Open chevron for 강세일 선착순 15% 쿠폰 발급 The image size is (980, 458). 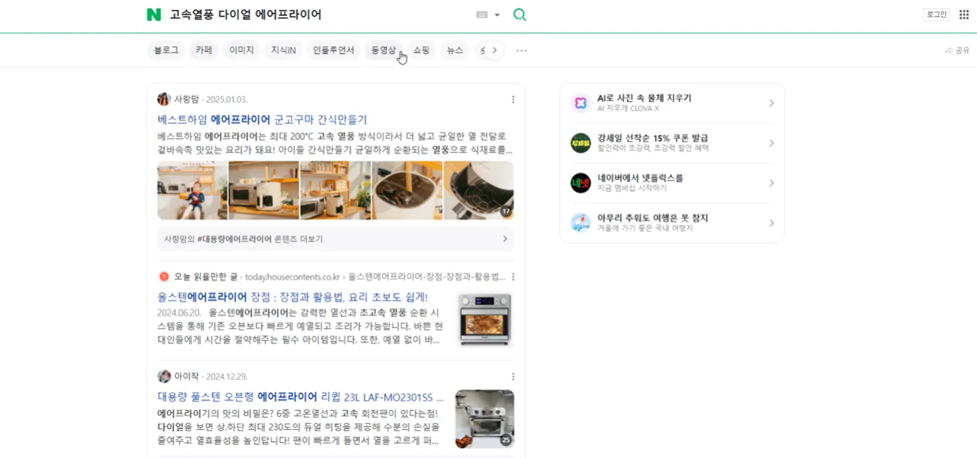tap(771, 143)
